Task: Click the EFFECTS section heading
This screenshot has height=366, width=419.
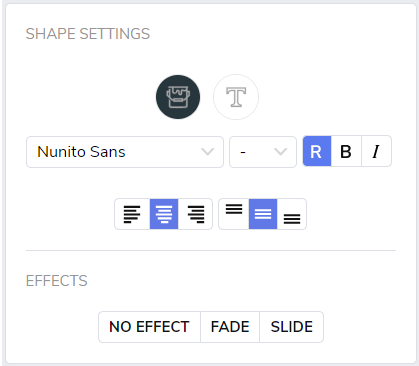Action: (x=57, y=281)
